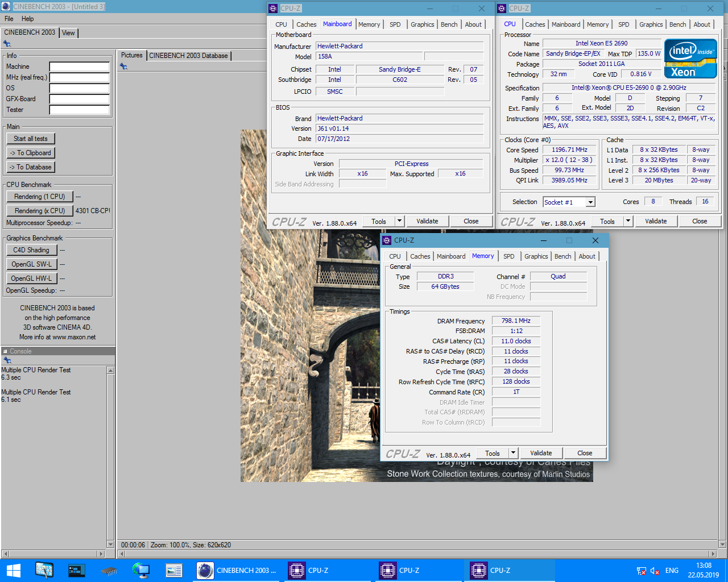
Task: Open the network computer taskbar icon
Action: click(x=140, y=570)
